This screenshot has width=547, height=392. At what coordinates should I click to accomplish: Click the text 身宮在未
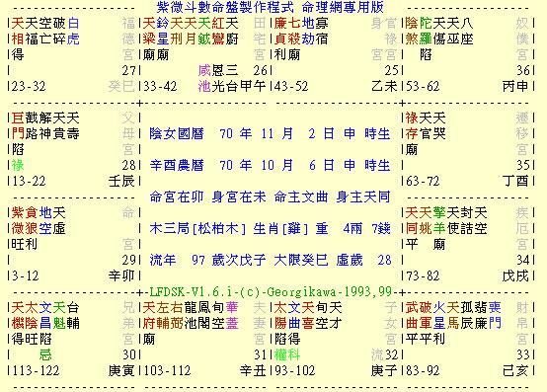click(x=239, y=197)
